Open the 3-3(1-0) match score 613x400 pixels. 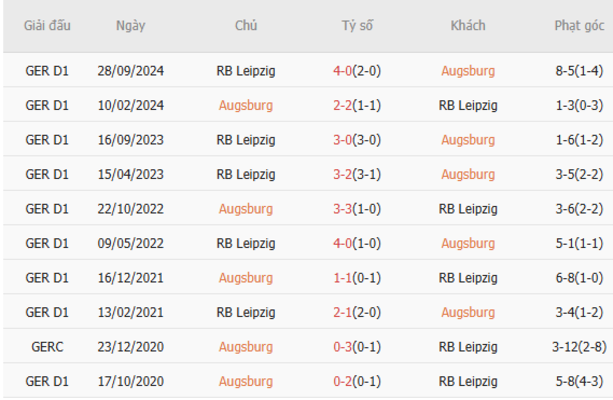click(356, 209)
